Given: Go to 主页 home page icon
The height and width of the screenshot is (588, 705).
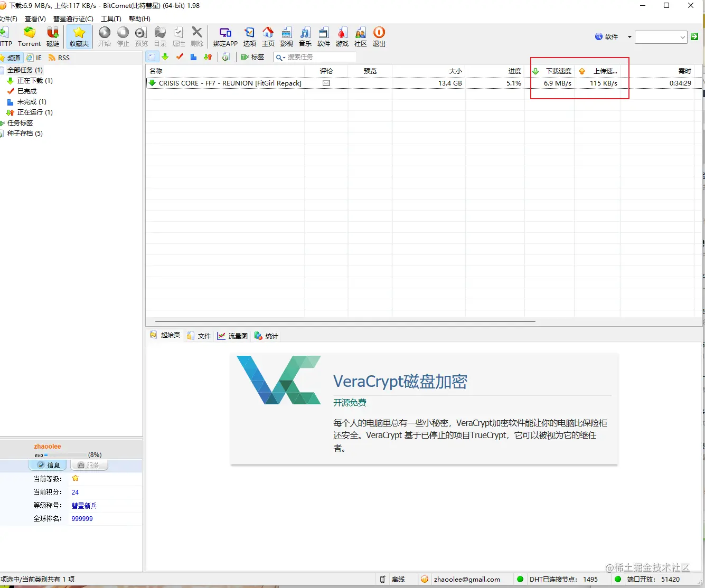Looking at the screenshot, I should click(x=268, y=37).
